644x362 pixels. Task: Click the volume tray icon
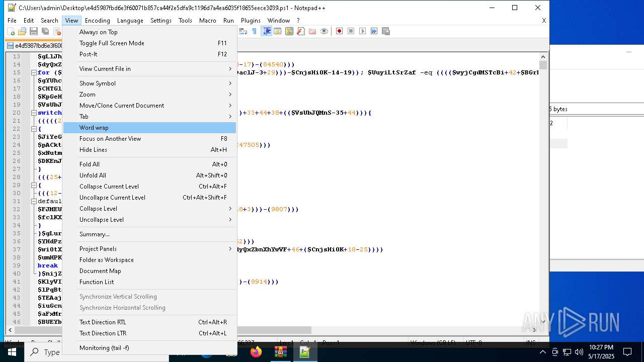pyautogui.click(x=579, y=352)
